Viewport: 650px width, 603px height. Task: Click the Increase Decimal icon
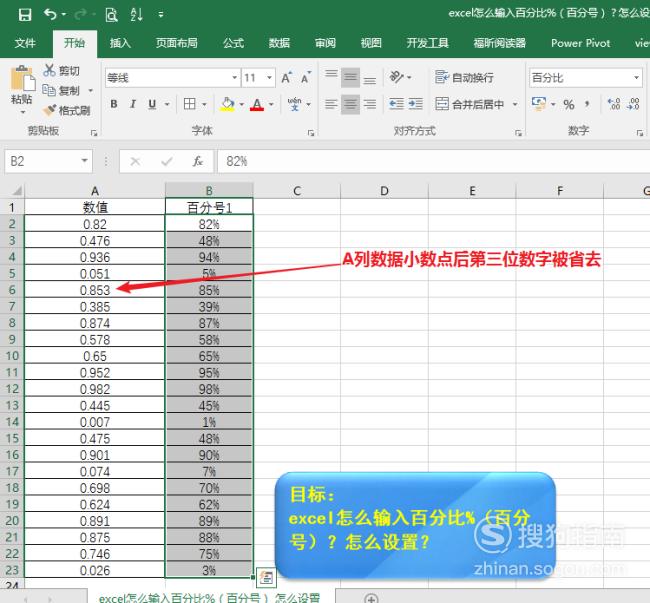614,104
